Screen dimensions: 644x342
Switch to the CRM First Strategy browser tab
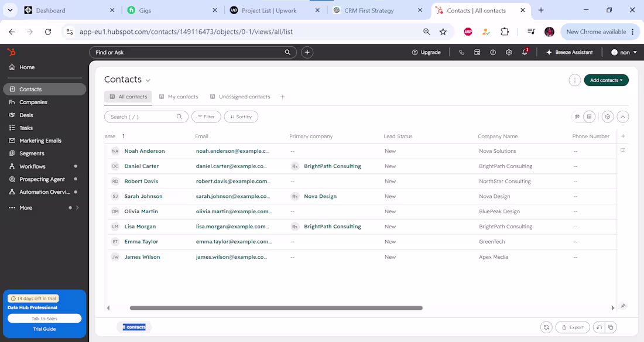378,11
